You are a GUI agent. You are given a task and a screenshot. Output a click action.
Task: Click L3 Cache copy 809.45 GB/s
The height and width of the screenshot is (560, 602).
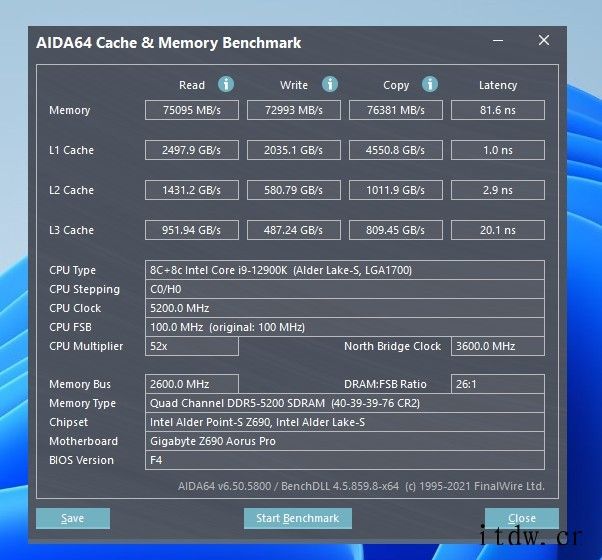(x=396, y=230)
